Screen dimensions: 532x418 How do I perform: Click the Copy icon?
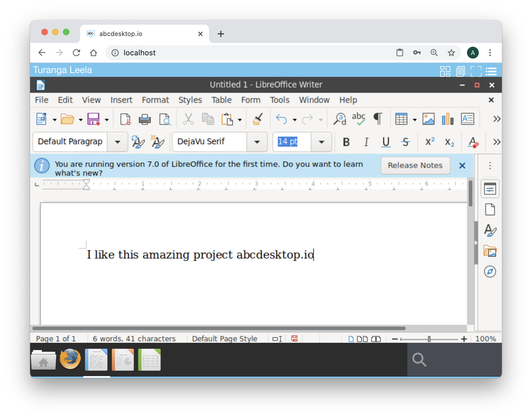click(208, 119)
